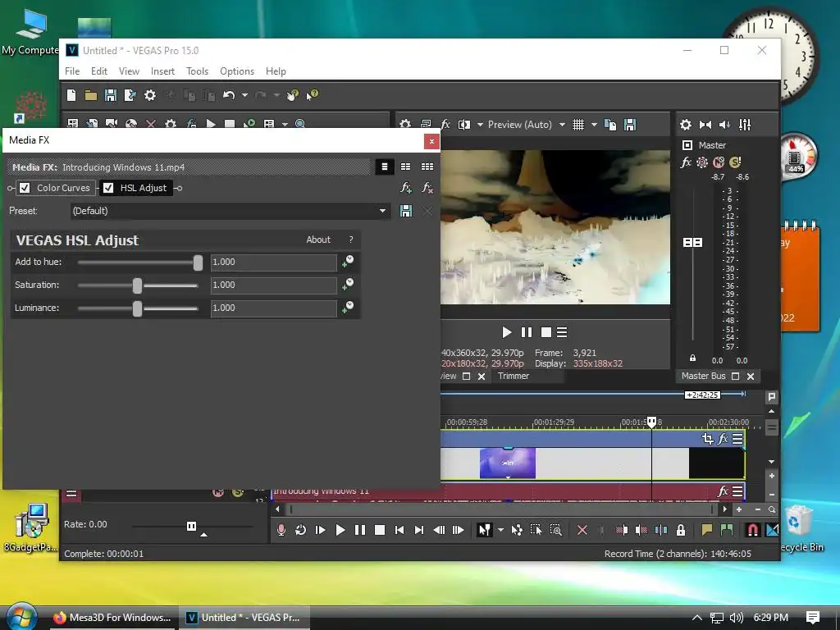
Task: Open VEGAS Pro from the Windows taskbar
Action: pyautogui.click(x=244, y=617)
